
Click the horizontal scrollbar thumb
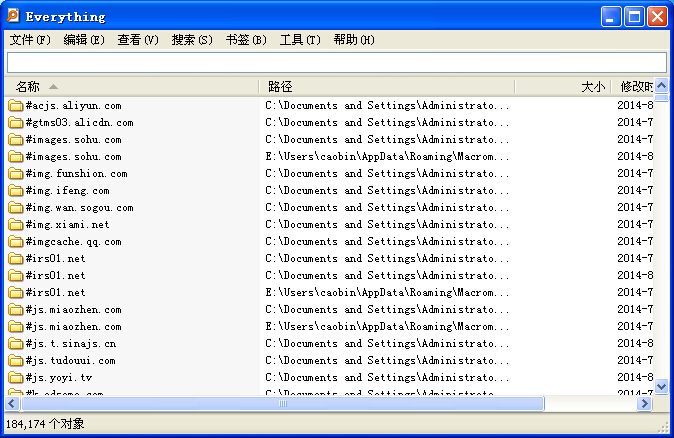pos(283,404)
